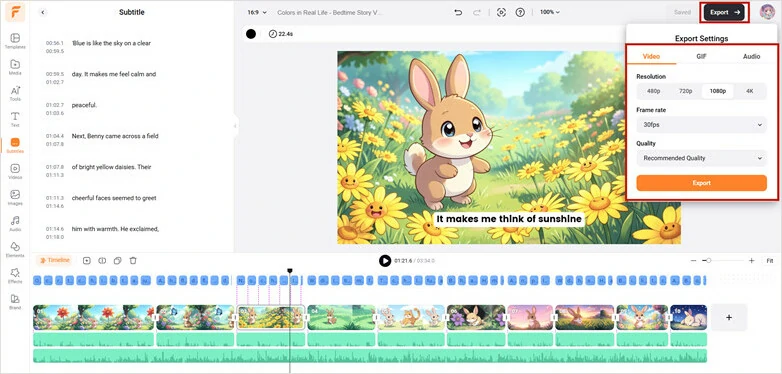Click the Fit timeline button

(770, 260)
